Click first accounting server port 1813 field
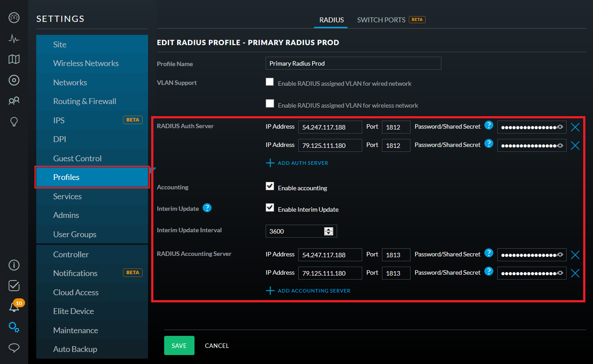 [x=396, y=255]
